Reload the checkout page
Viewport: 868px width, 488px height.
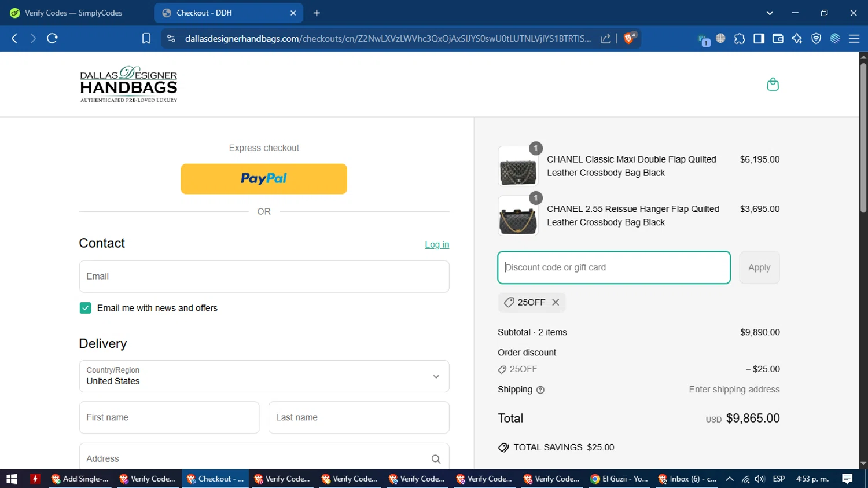[x=52, y=38]
